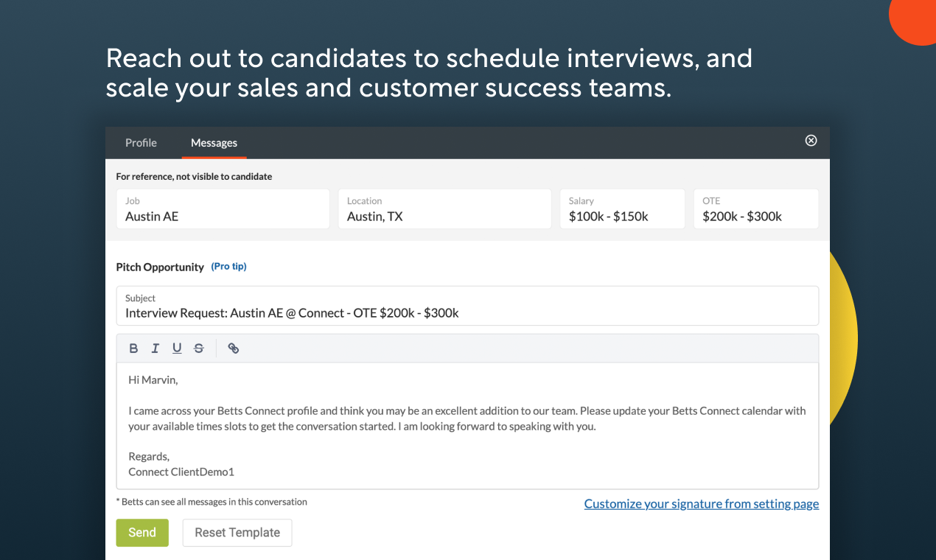Apply strikethrough formatting in editor toolbar
This screenshot has width=936, height=560.
199,349
